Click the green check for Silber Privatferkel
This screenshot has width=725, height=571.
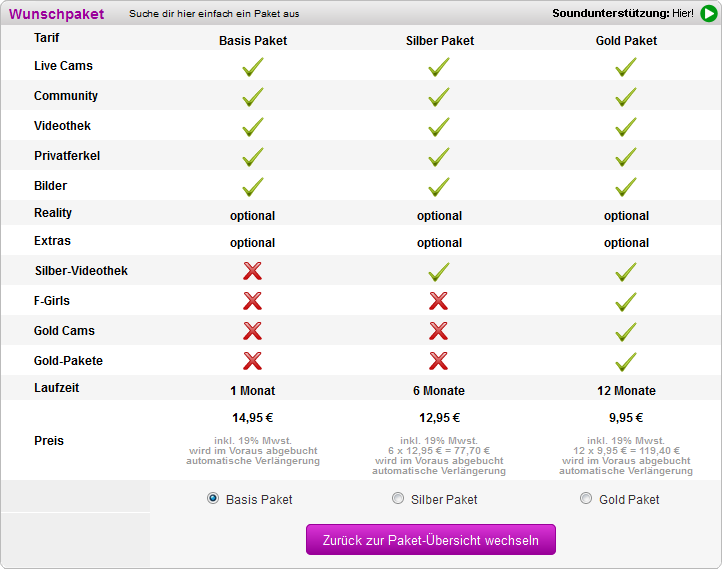[x=439, y=157]
